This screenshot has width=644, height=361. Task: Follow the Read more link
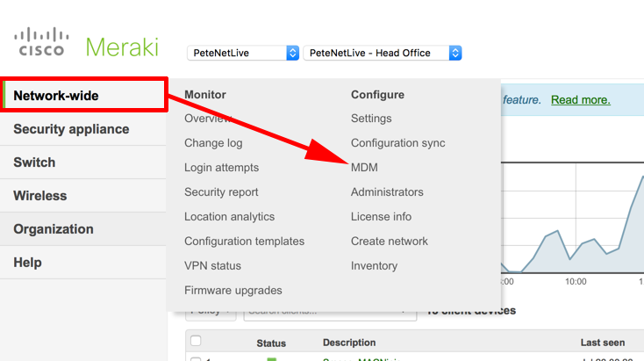pos(580,100)
